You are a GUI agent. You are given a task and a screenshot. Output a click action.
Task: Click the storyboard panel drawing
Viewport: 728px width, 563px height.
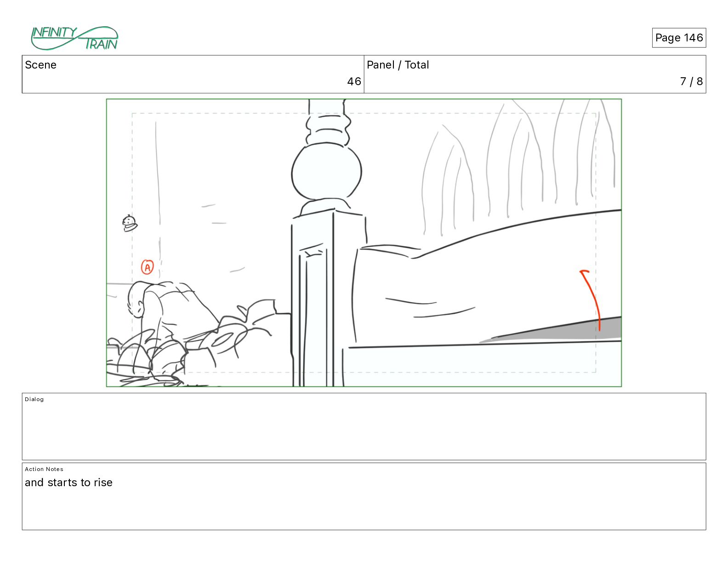[364, 243]
